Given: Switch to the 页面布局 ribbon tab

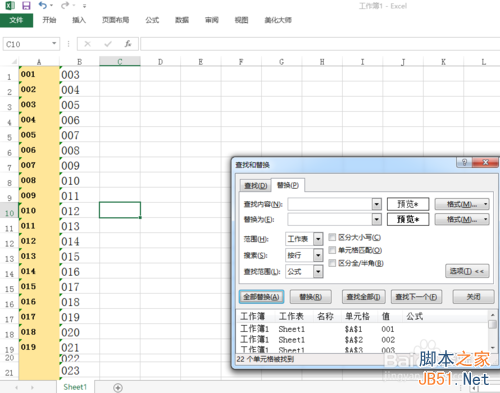Looking at the screenshot, I should click(x=115, y=20).
